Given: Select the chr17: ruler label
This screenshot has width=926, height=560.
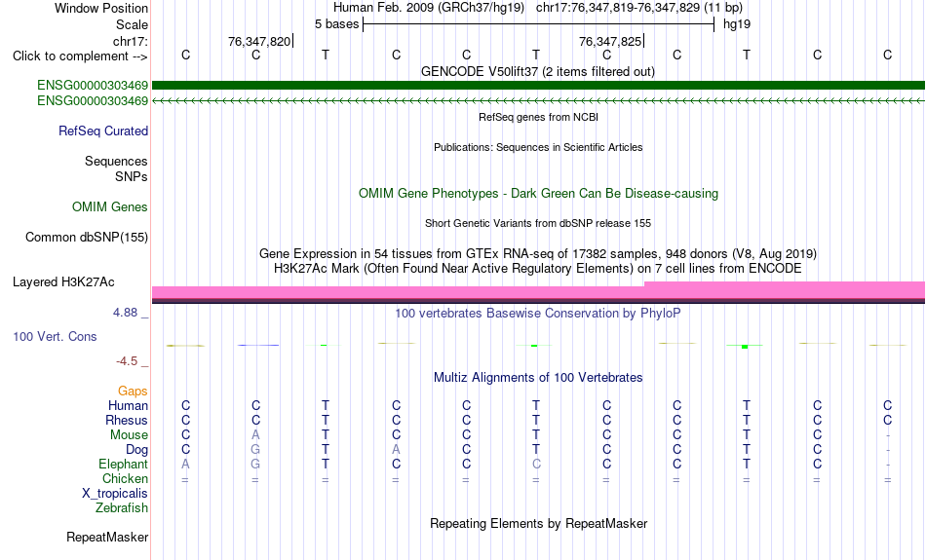Looking at the screenshot, I should pos(130,41).
